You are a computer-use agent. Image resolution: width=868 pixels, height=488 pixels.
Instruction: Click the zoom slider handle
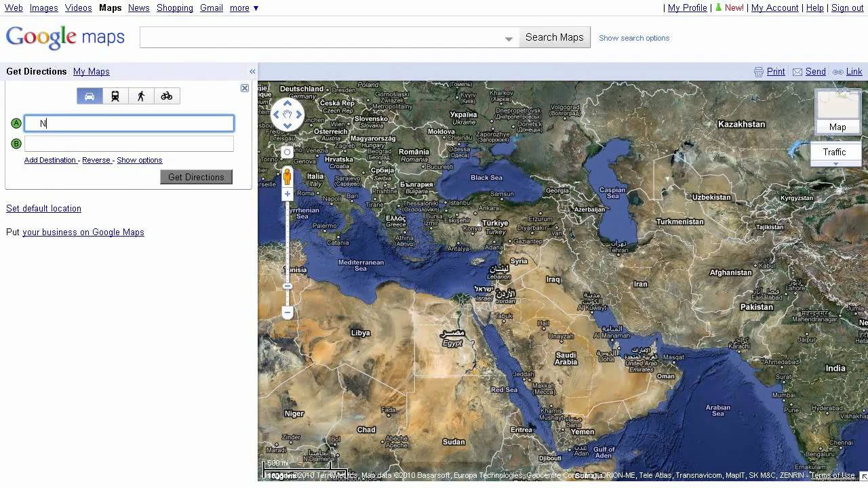pyautogui.click(x=288, y=286)
